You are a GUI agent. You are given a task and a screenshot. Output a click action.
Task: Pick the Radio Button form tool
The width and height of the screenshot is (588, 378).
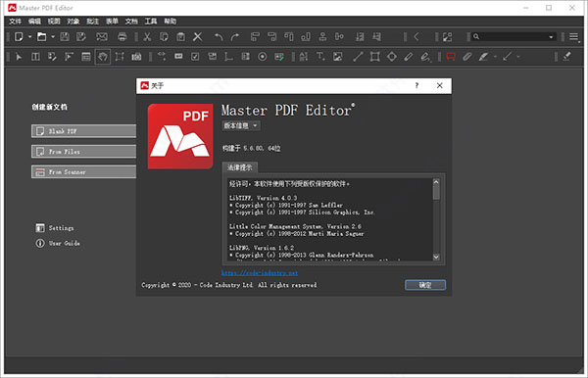tap(263, 57)
